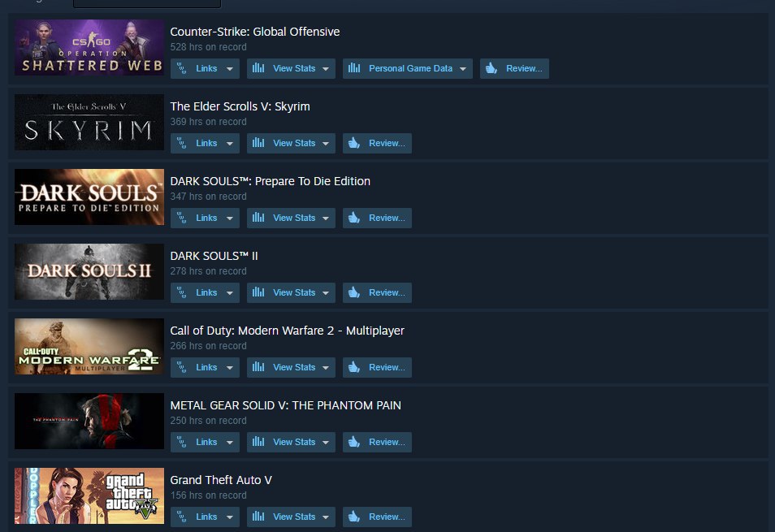Expand the Links dropdown arrow for Counter-Strike

[x=229, y=69]
